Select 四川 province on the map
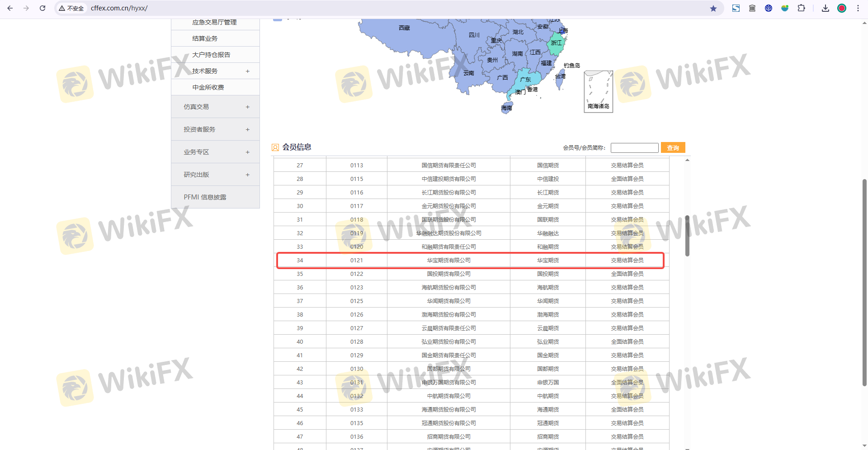Viewport: 868px width, 450px height. (x=474, y=35)
